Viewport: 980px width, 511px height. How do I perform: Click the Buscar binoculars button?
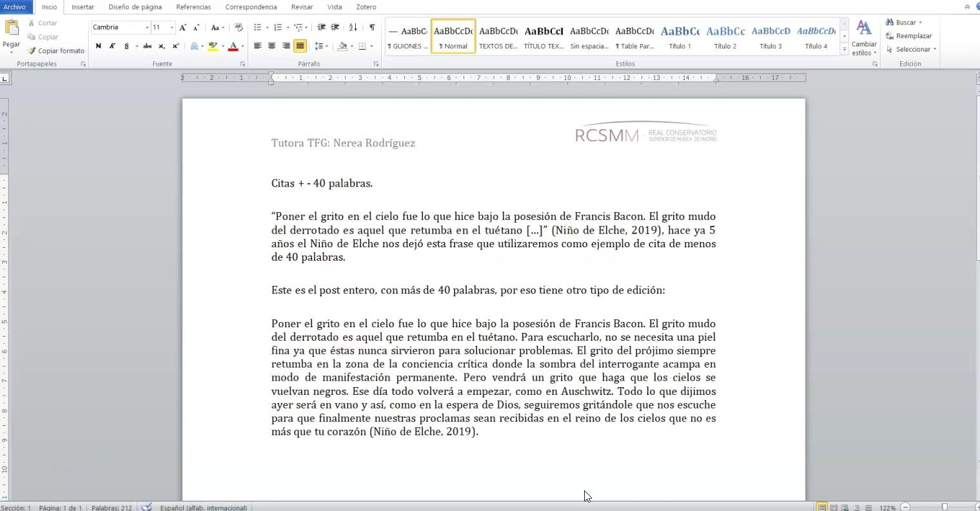point(903,23)
